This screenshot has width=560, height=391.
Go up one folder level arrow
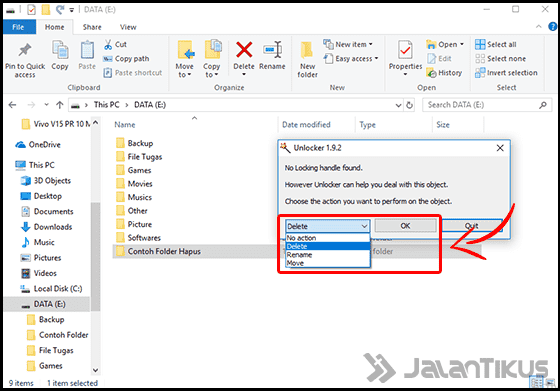point(60,105)
